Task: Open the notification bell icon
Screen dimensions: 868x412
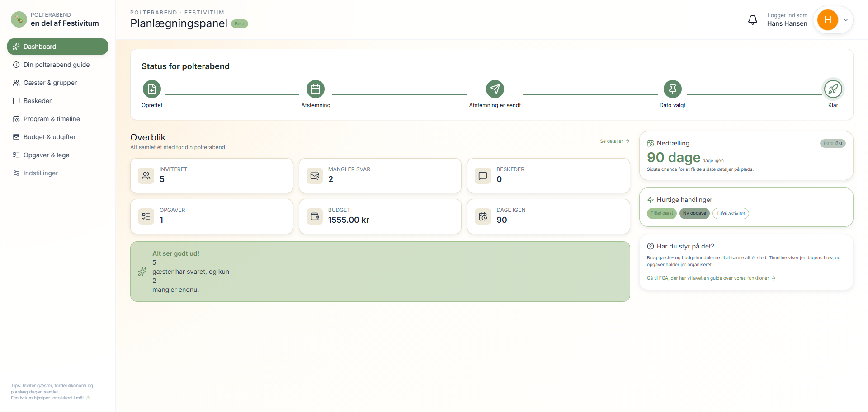Action: pyautogui.click(x=752, y=20)
